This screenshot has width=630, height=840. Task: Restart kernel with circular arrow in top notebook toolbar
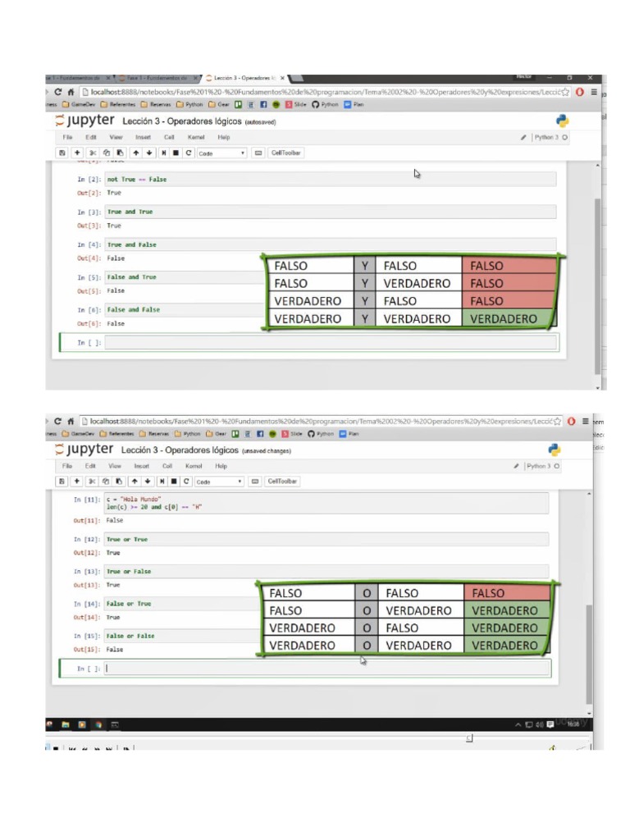pos(188,153)
